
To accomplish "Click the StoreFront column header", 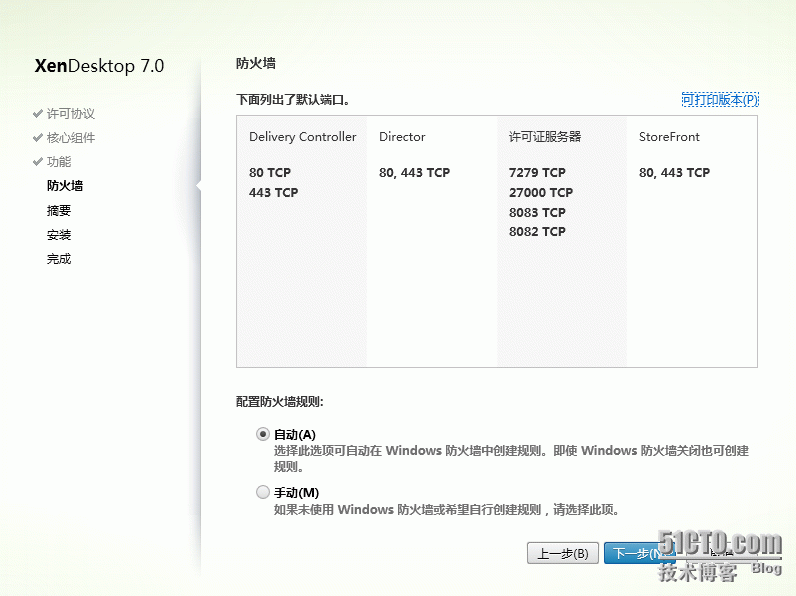I will [669, 137].
